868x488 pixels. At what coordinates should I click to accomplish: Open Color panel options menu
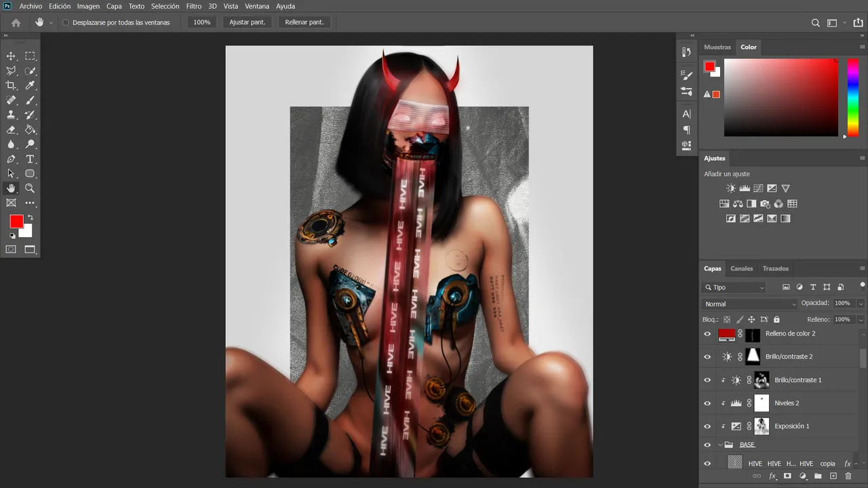click(862, 47)
